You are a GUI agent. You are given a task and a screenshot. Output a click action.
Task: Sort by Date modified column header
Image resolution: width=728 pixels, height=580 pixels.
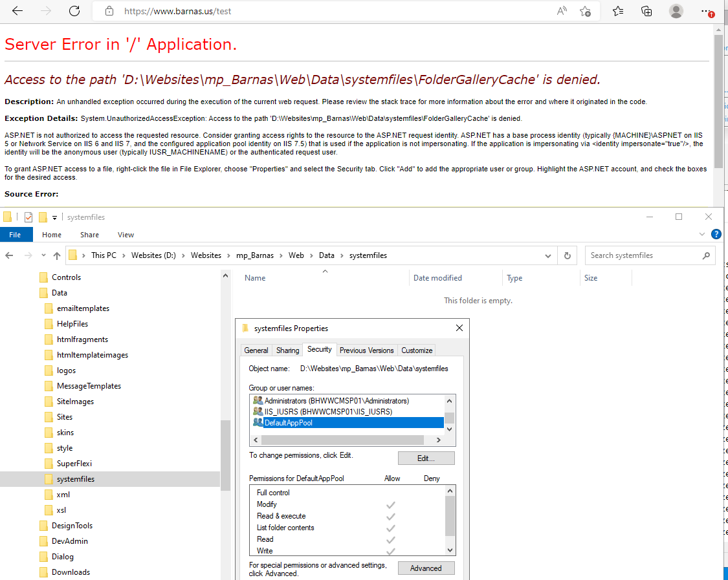coord(456,278)
